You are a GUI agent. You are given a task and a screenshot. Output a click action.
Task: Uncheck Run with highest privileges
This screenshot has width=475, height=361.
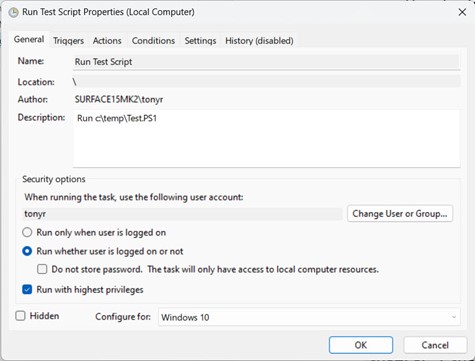point(27,289)
